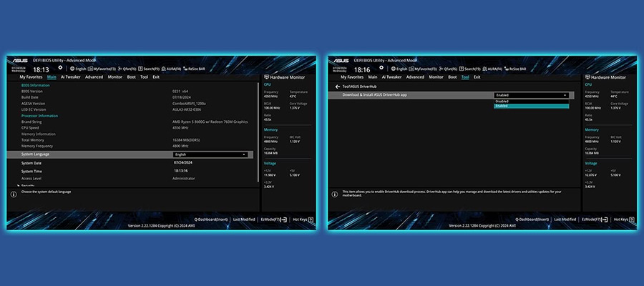Screen dimensions: 644x286
Task: Click the Main screen vertical scrollbar
Action: (258, 132)
